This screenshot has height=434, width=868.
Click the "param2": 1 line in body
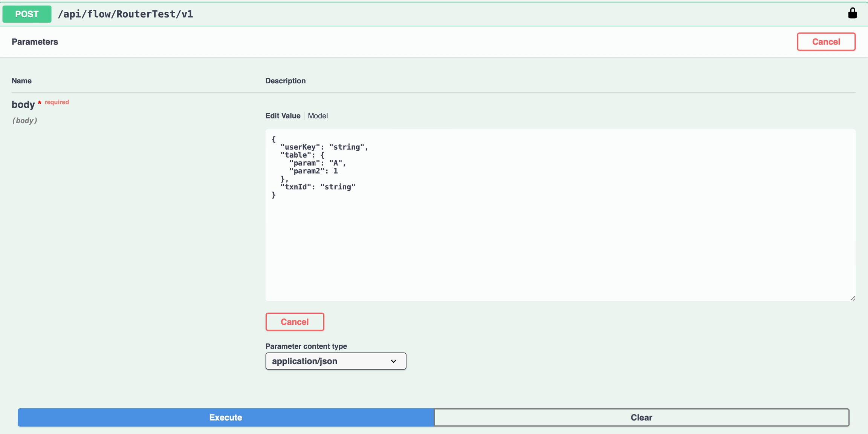coord(313,171)
